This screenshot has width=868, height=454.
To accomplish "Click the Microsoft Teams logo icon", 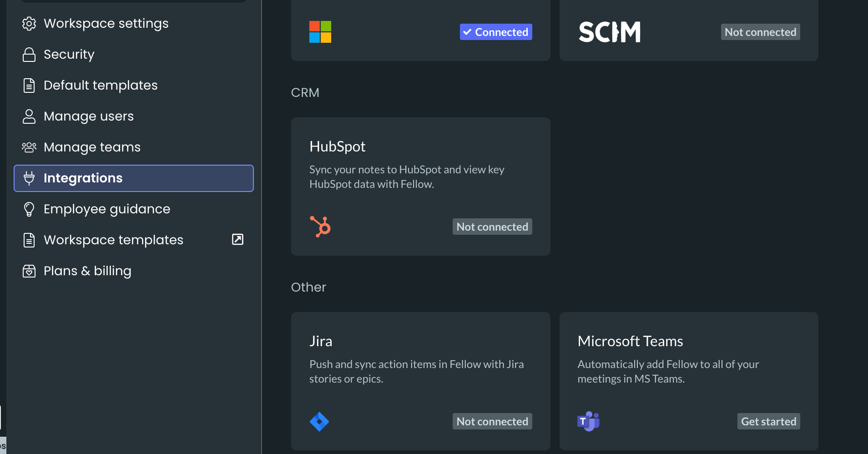I will click(589, 421).
